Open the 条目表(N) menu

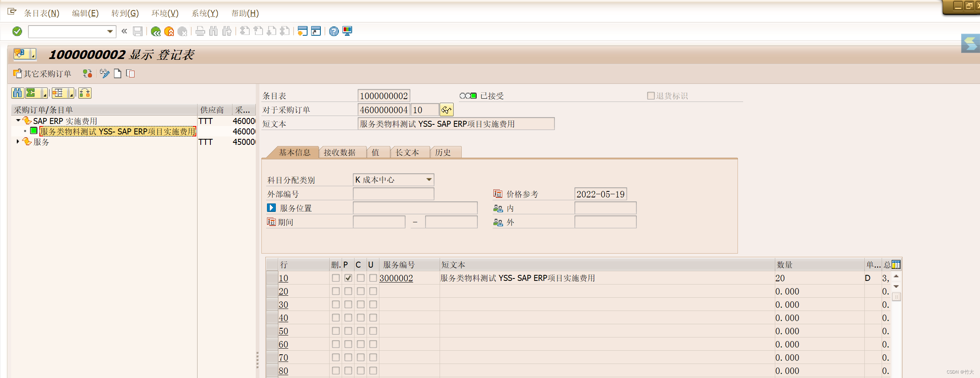tap(41, 13)
